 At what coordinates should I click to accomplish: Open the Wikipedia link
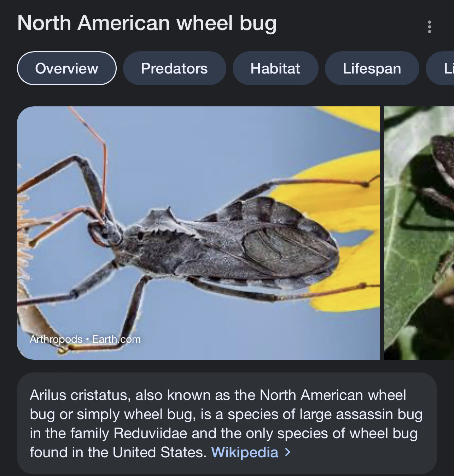pos(245,452)
